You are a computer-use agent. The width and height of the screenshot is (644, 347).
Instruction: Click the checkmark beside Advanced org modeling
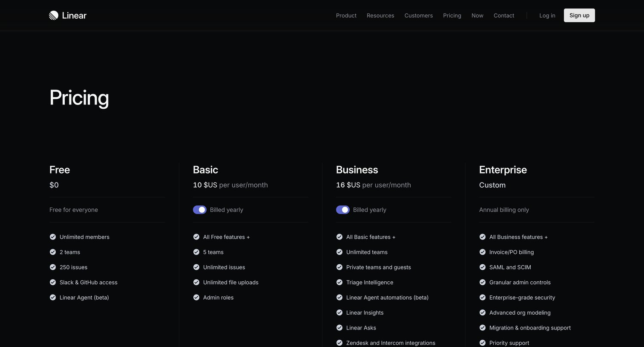(x=483, y=312)
